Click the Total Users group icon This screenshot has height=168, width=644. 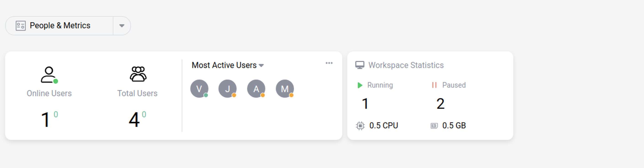[138, 74]
